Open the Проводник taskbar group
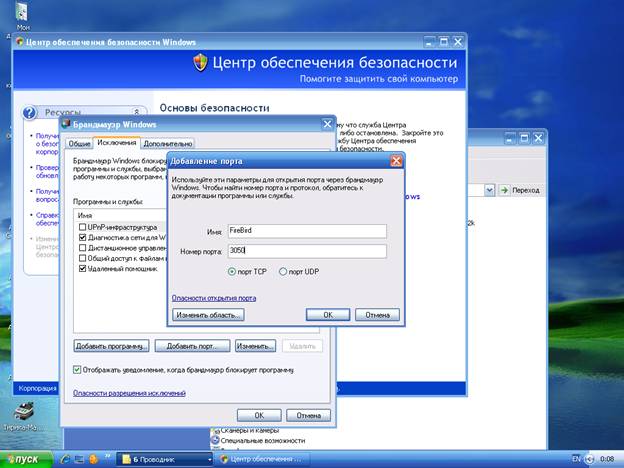 click(165, 460)
